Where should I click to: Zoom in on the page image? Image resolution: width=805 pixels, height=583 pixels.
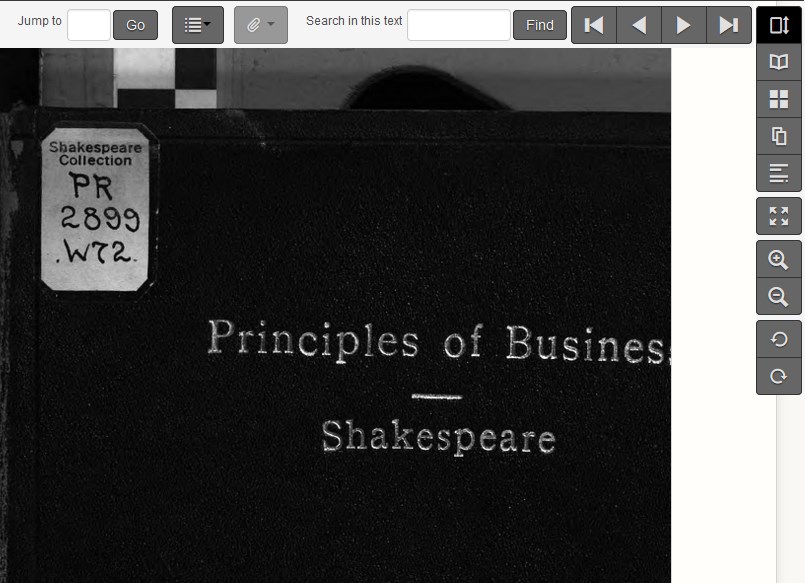tap(779, 260)
